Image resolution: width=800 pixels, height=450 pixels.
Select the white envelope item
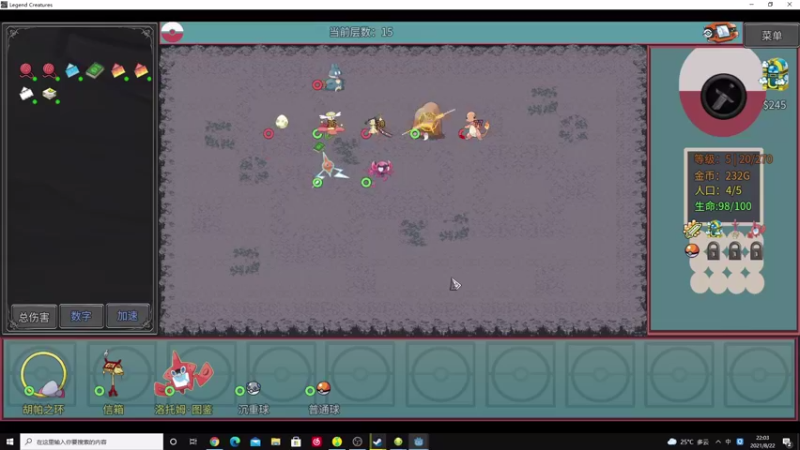26,94
